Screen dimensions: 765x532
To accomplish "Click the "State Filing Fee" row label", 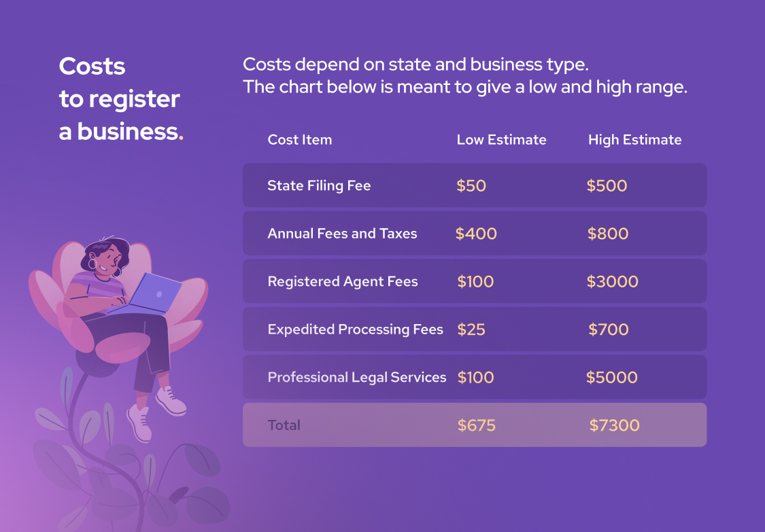I will [319, 185].
